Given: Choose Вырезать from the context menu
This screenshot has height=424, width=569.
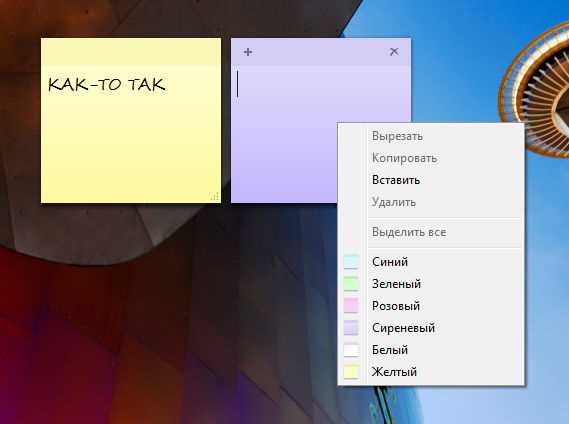Looking at the screenshot, I should pos(431,136).
